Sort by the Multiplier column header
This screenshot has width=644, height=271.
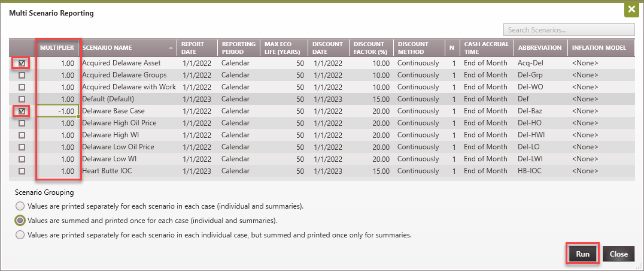[57, 48]
